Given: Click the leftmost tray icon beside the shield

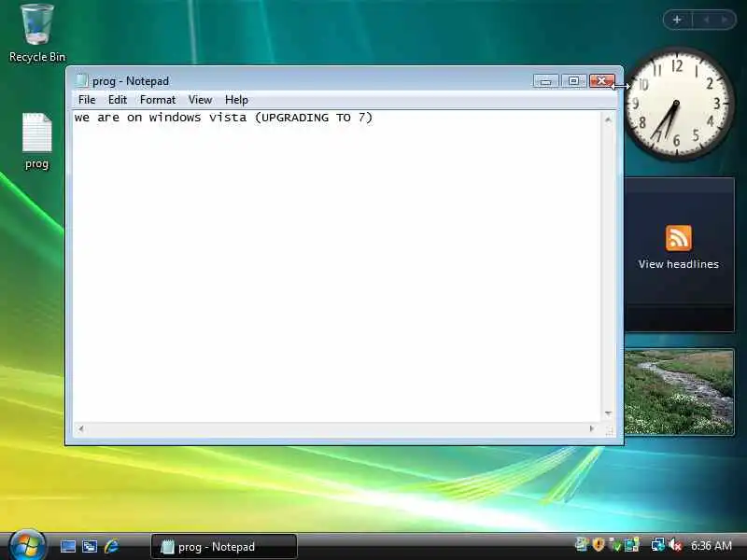Looking at the screenshot, I should [582, 544].
